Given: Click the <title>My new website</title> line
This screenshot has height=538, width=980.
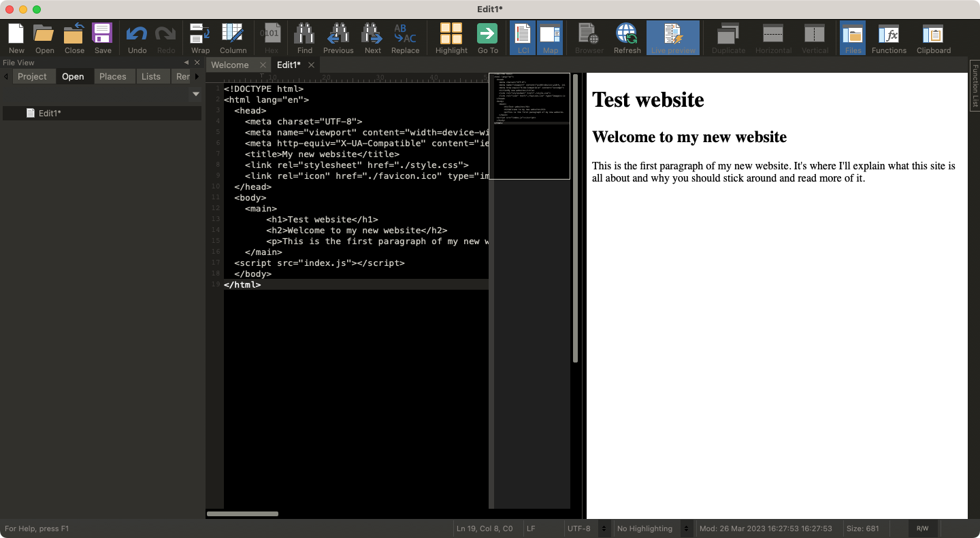Looking at the screenshot, I should point(322,154).
